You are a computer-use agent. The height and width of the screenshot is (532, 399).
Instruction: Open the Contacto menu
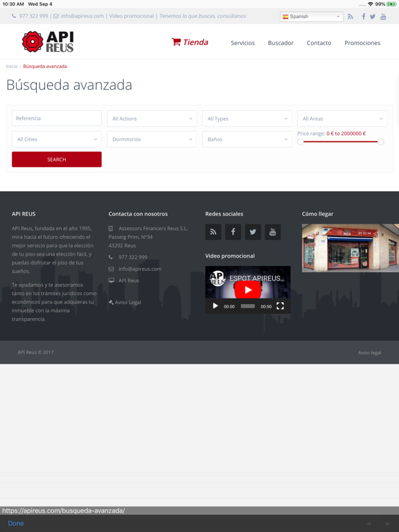pos(319,43)
